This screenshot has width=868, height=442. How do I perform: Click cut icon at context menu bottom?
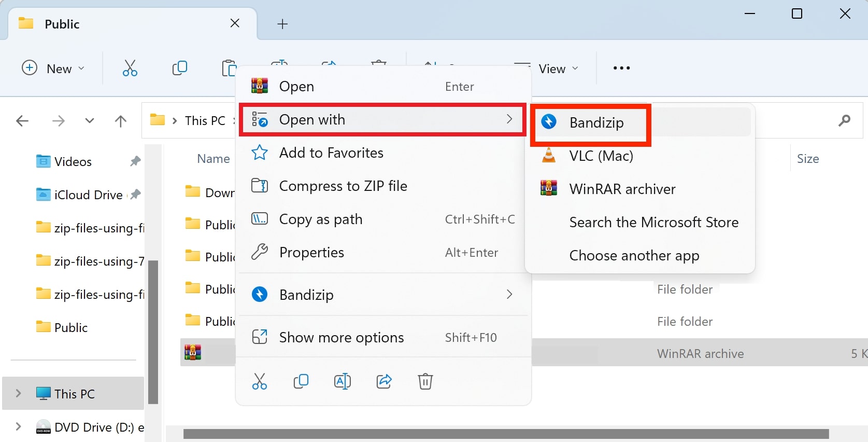pos(260,381)
